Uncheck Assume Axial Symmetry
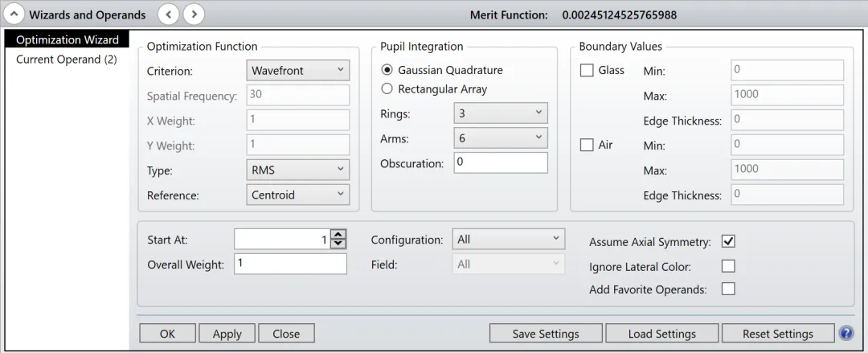 pyautogui.click(x=728, y=242)
